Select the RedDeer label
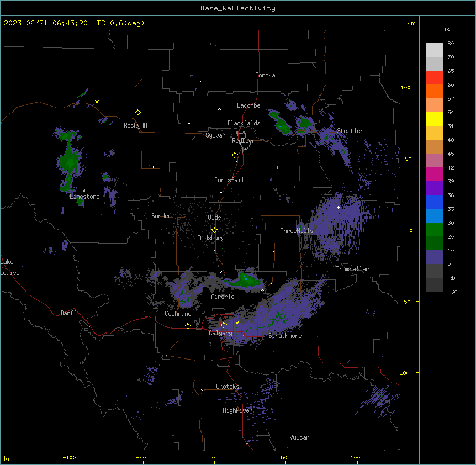Screen dimensions: 476x465 [x=243, y=141]
